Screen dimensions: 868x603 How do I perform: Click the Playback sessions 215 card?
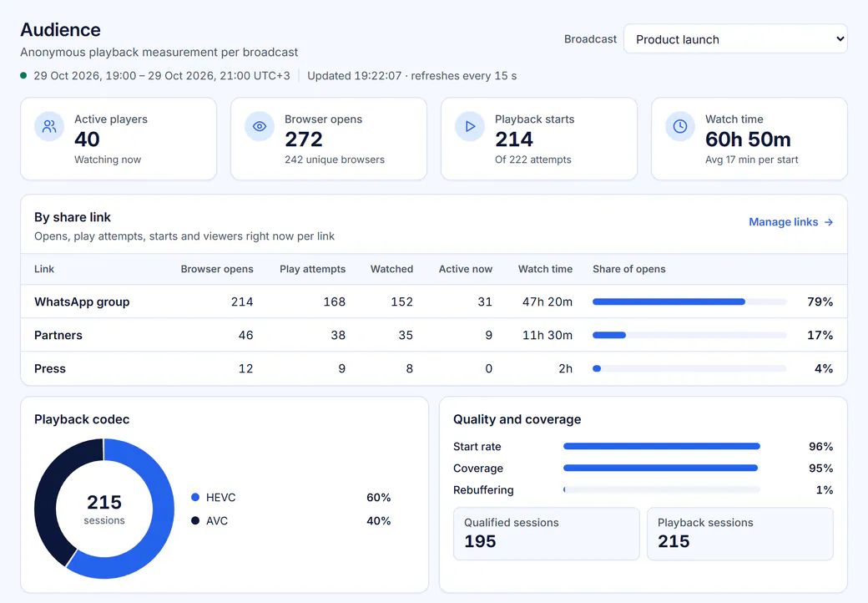[740, 534]
